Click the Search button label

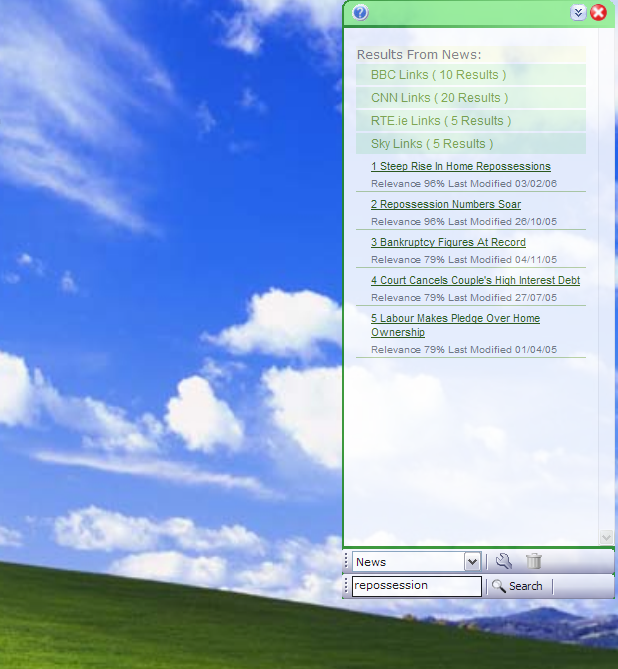coord(525,586)
